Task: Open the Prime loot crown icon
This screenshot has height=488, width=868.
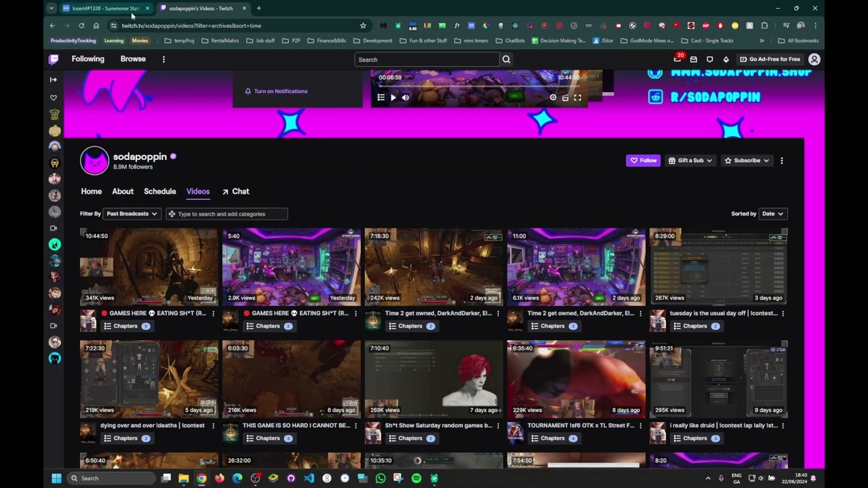Action: (x=677, y=59)
